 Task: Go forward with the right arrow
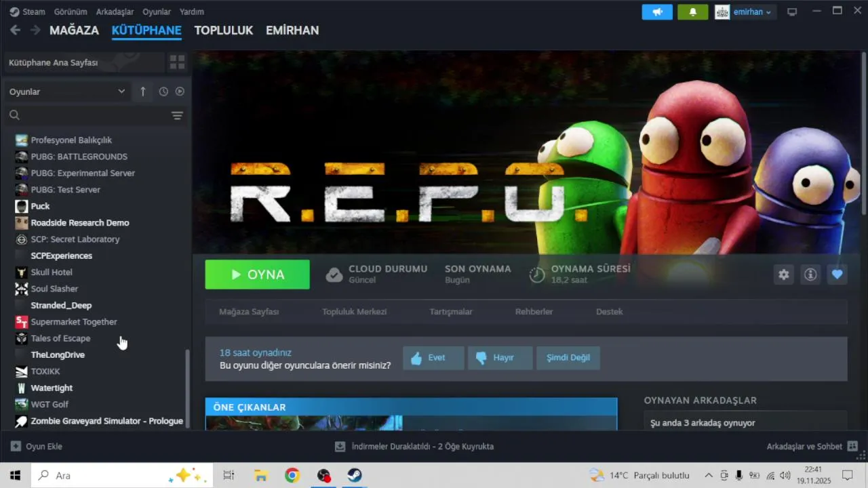tap(35, 30)
